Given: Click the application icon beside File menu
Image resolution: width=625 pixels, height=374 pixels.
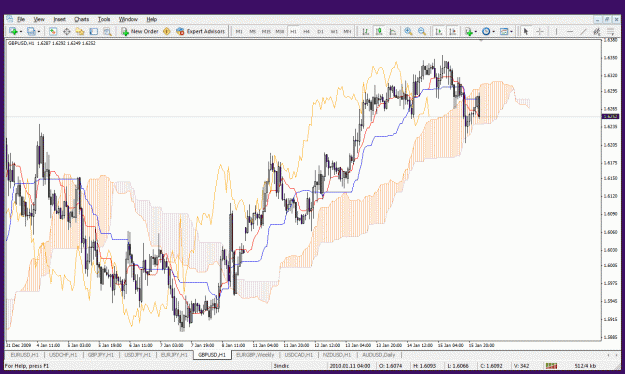Looking at the screenshot, I should click(9, 19).
